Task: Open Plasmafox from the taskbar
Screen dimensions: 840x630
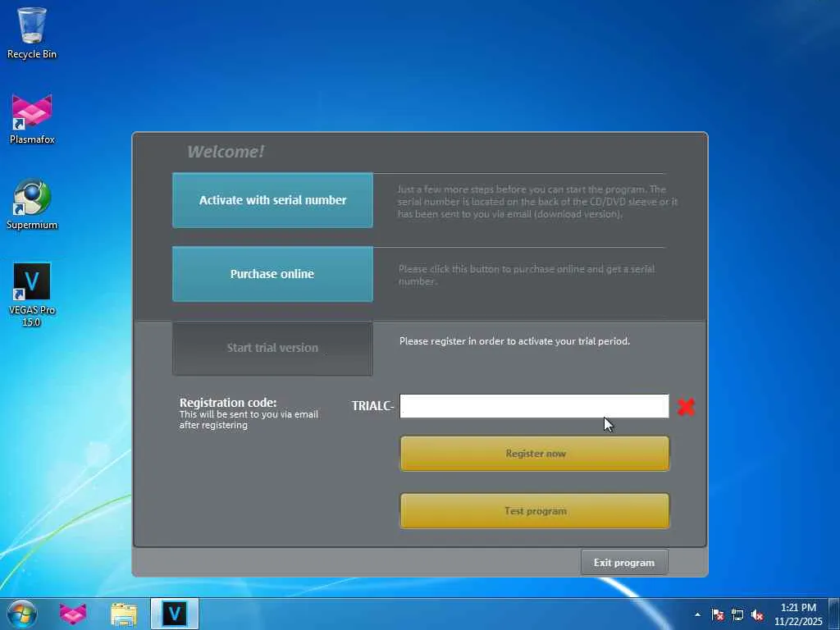Action: pos(73,614)
